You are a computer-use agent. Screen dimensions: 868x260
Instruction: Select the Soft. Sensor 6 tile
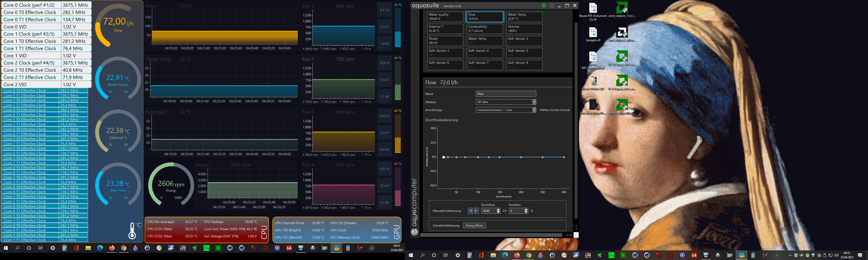(445, 65)
